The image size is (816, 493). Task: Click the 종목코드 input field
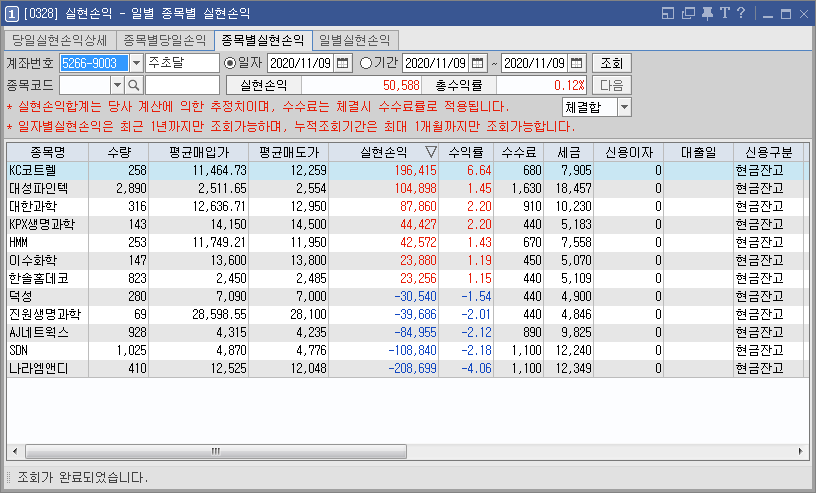(x=85, y=85)
